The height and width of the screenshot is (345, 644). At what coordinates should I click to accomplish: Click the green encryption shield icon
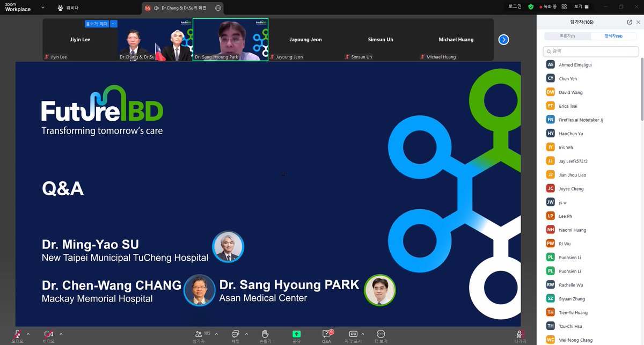pos(531,7)
